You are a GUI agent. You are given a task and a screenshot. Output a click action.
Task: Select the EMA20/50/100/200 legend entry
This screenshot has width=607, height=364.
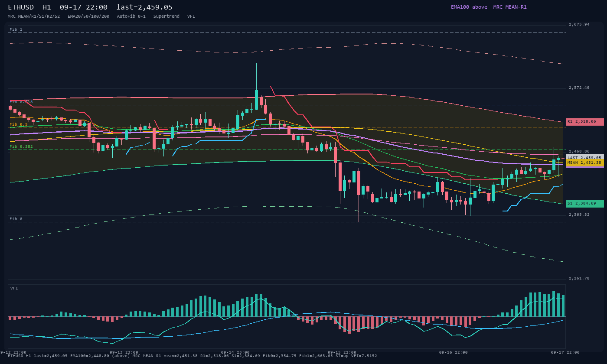(x=88, y=16)
